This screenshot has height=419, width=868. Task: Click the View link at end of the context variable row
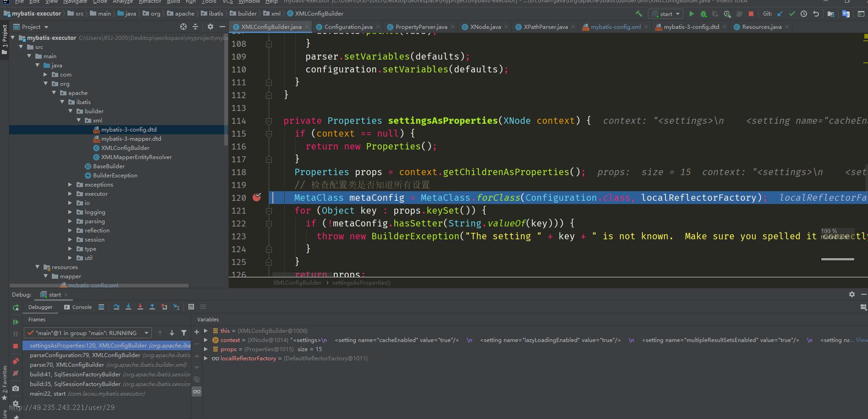click(862, 340)
